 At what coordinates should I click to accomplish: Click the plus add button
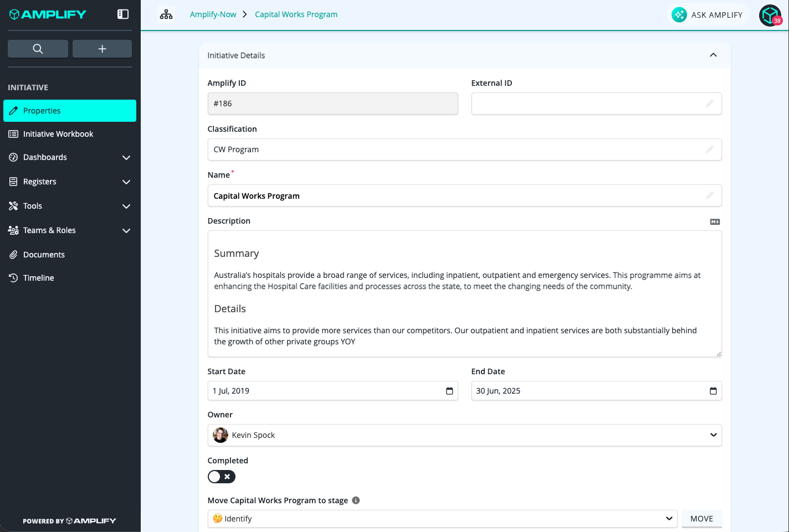tap(102, 49)
